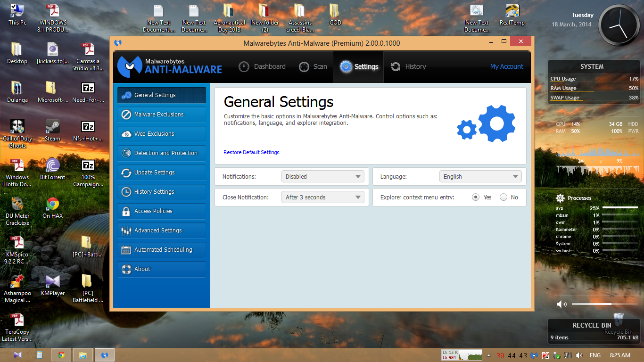Image resolution: width=644 pixels, height=362 pixels.
Task: Open Advanced Settings sliders icon
Action: [126, 230]
